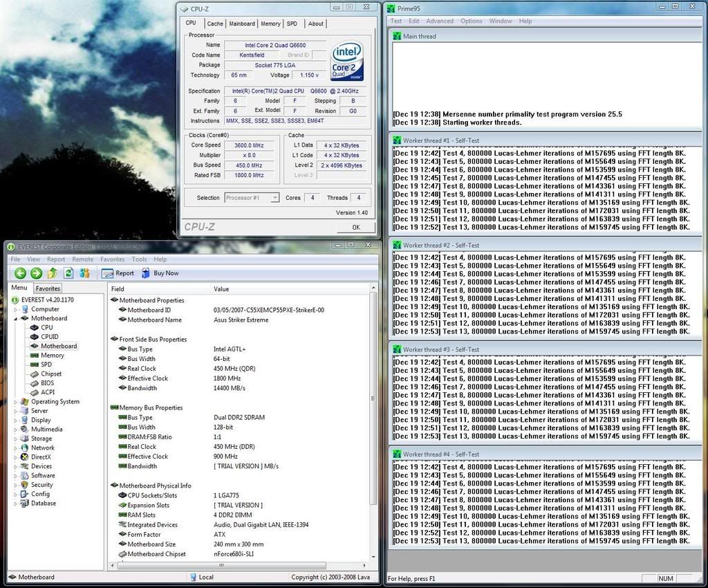Select the Memory item in EVEREST tree
708x588 pixels.
pyautogui.click(x=47, y=356)
